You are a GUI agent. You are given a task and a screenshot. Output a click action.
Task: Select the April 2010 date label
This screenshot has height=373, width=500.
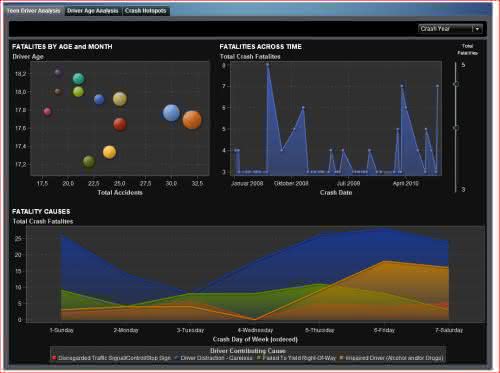[405, 184]
